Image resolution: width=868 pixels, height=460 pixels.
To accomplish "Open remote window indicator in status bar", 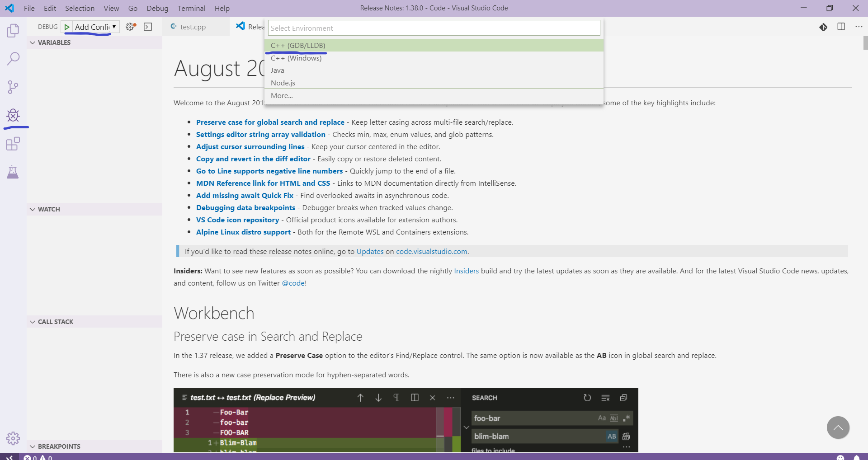I will click(9, 457).
